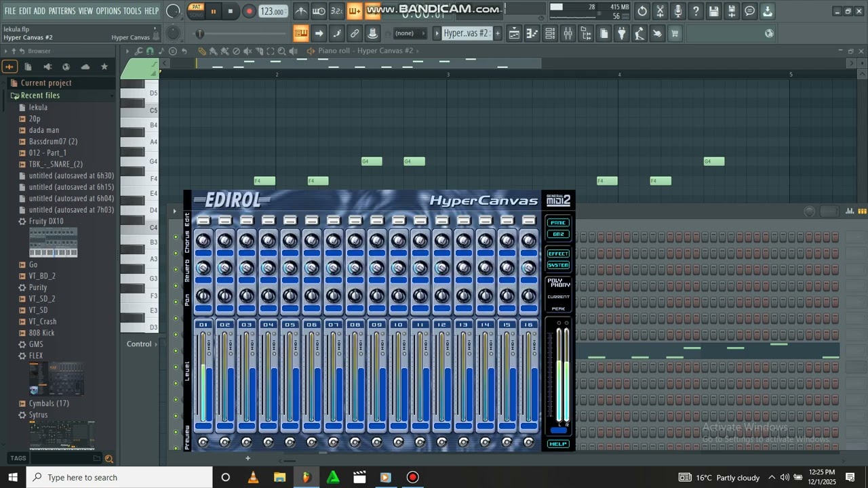Open the piano roll main menu arrow
This screenshot has width=868, height=488.
click(x=127, y=51)
